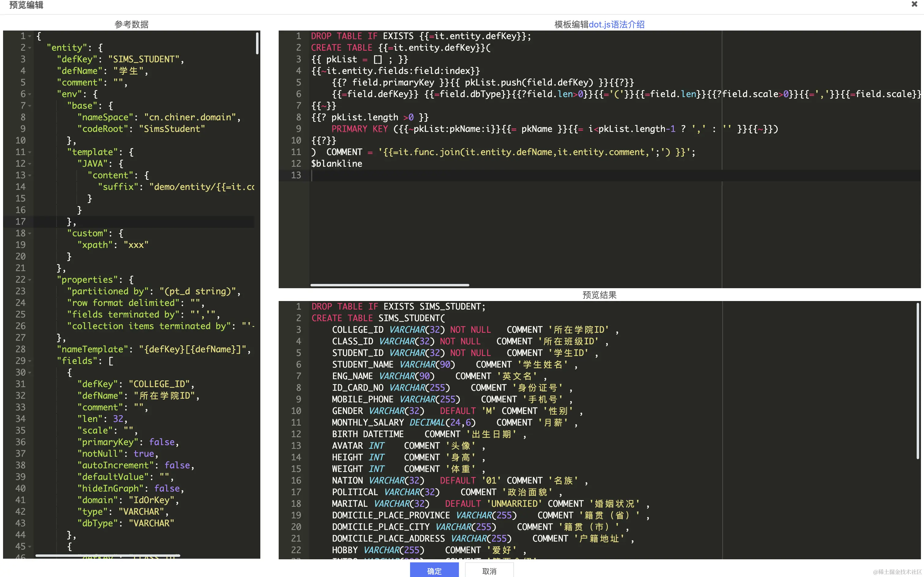This screenshot has width=924, height=577.
Task: Collapse the "env" block fold arrow
Action: click(30, 94)
